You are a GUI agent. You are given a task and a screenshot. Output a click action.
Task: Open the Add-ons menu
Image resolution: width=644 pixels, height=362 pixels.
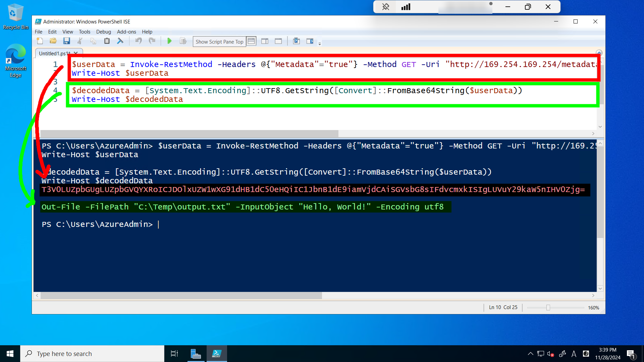[x=126, y=32]
